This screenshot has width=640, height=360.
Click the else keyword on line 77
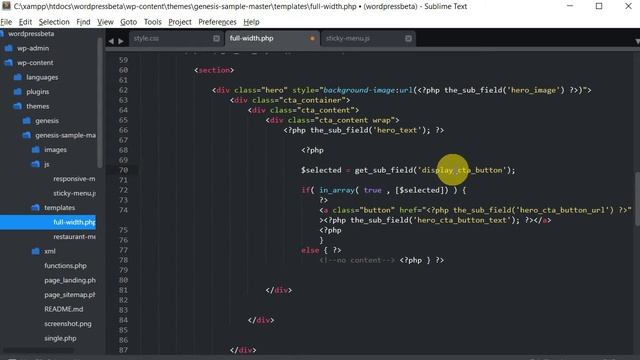310,250
